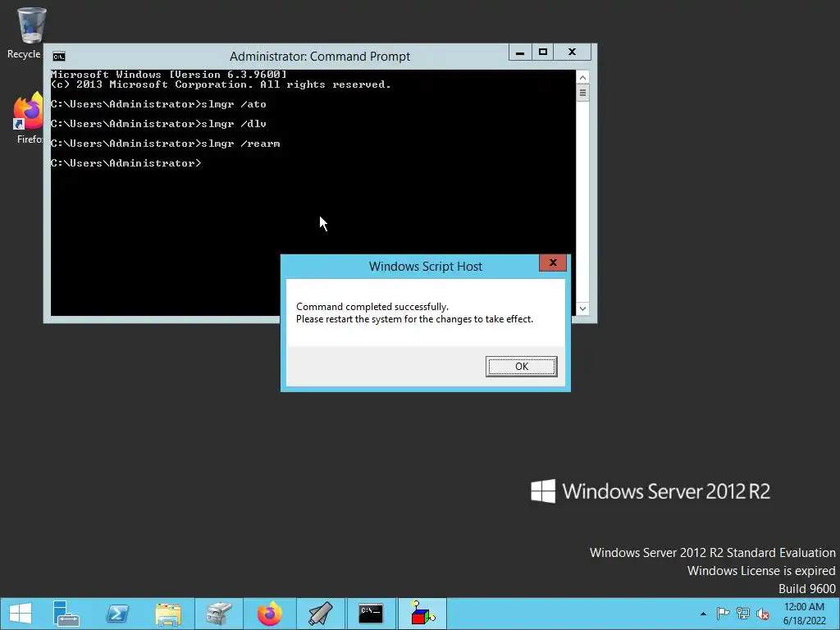Click the Command Prompt scroll down arrow
Viewport: 840px width, 630px height.
pos(582,308)
